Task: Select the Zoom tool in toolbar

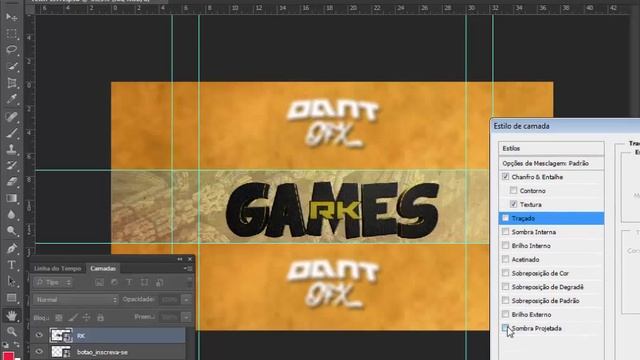Action: click(11, 331)
